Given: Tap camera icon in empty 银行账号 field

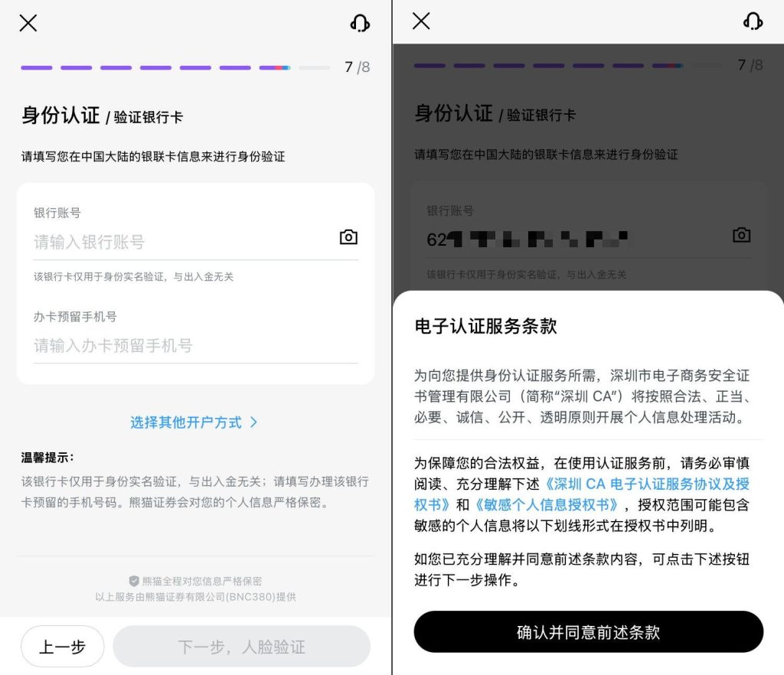Looking at the screenshot, I should tap(348, 237).
